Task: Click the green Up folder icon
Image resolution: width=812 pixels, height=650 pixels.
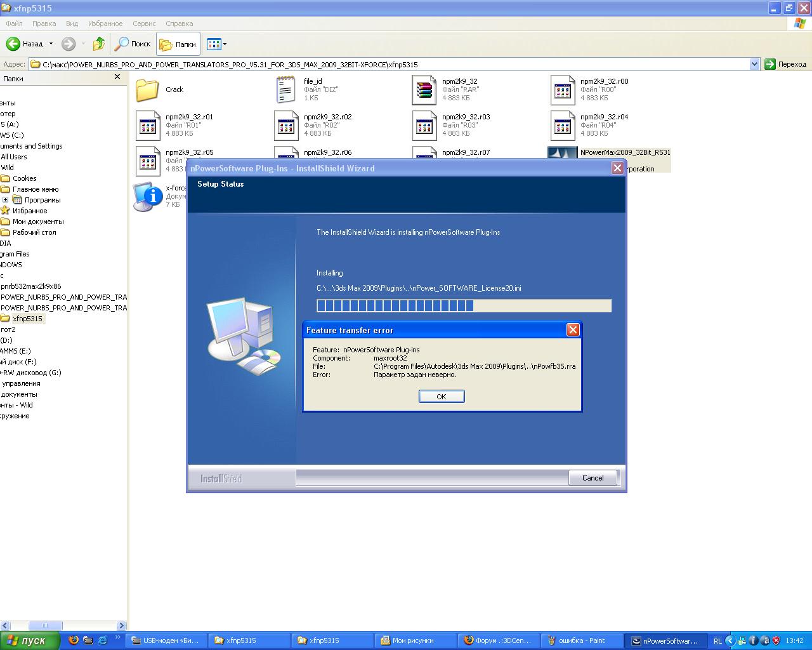Action: [x=98, y=44]
